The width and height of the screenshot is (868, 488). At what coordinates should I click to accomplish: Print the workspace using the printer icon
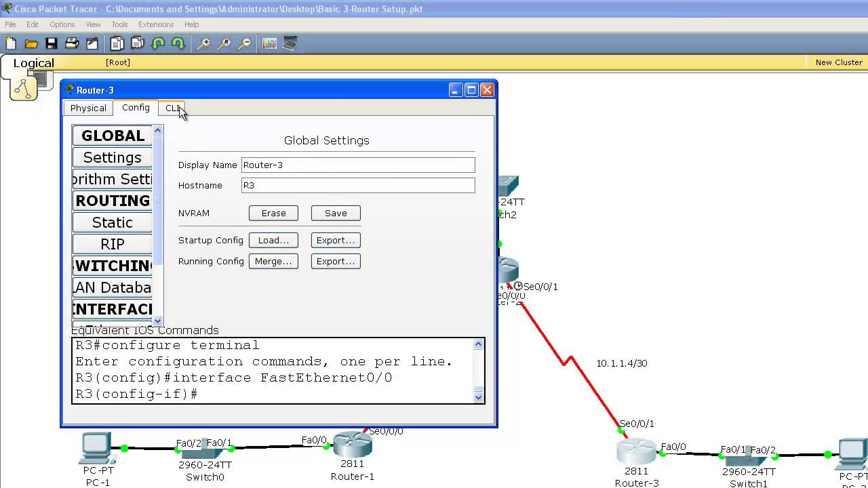tap(72, 44)
